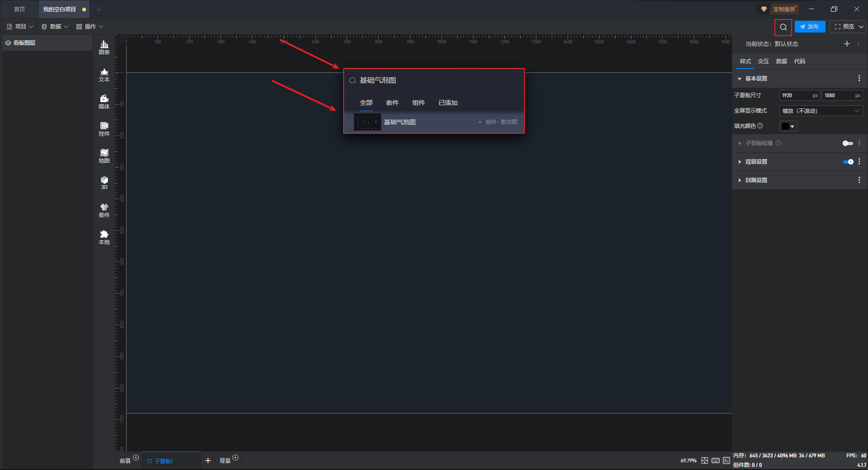This screenshot has height=470, width=868.
Task: Click the add foreground circle-plus icon
Action: [x=136, y=458]
